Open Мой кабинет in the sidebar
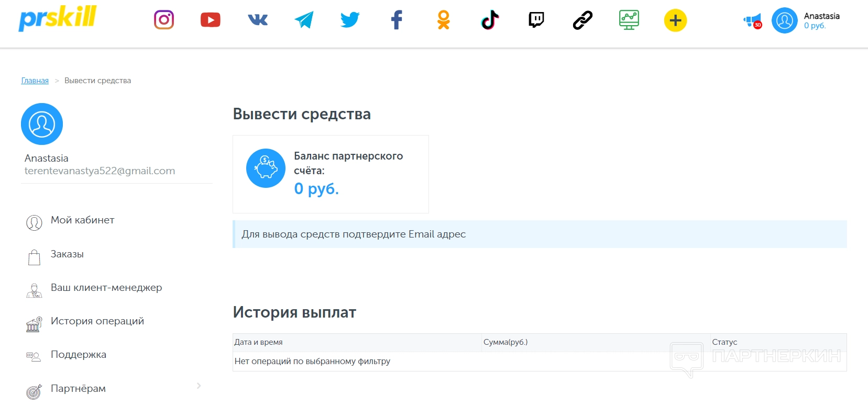The image size is (868, 406). tap(82, 220)
